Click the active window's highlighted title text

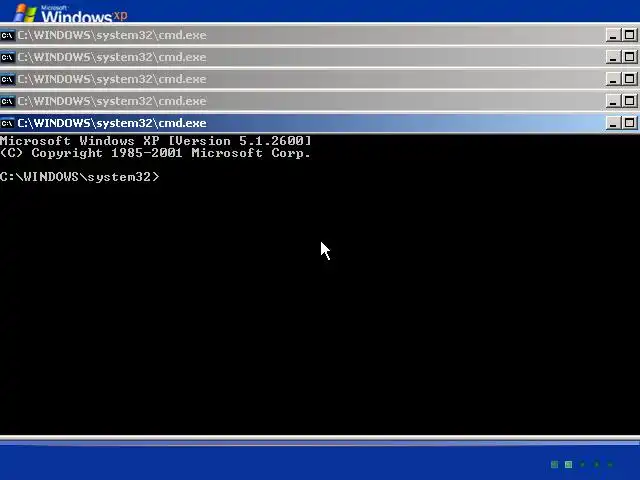coord(112,123)
